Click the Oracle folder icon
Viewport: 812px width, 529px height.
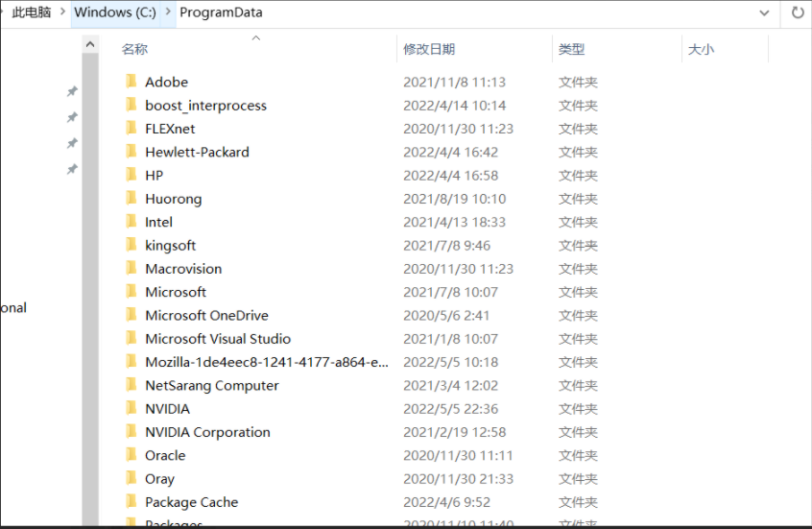click(131, 454)
